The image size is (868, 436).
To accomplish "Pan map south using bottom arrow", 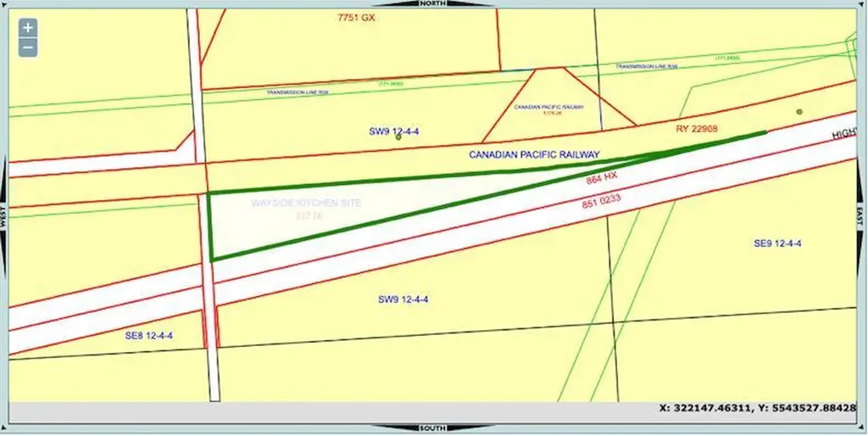I will point(431,428).
